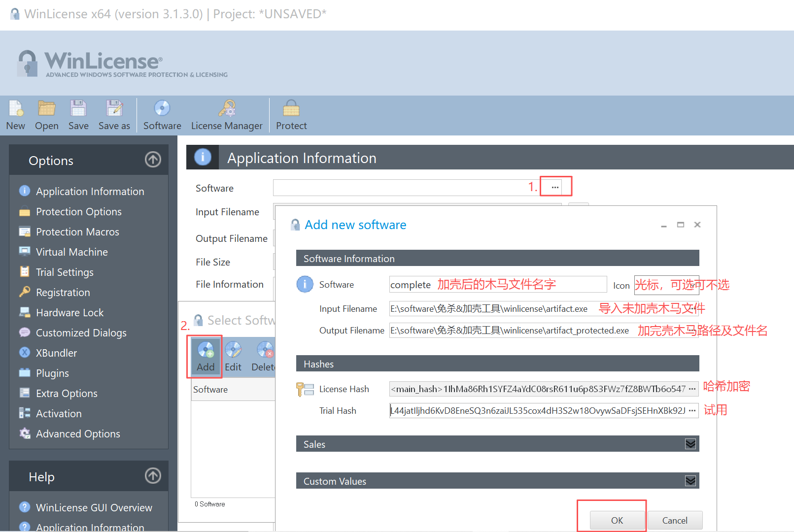
Task: Click the 0 Software status text
Action: [210, 504]
